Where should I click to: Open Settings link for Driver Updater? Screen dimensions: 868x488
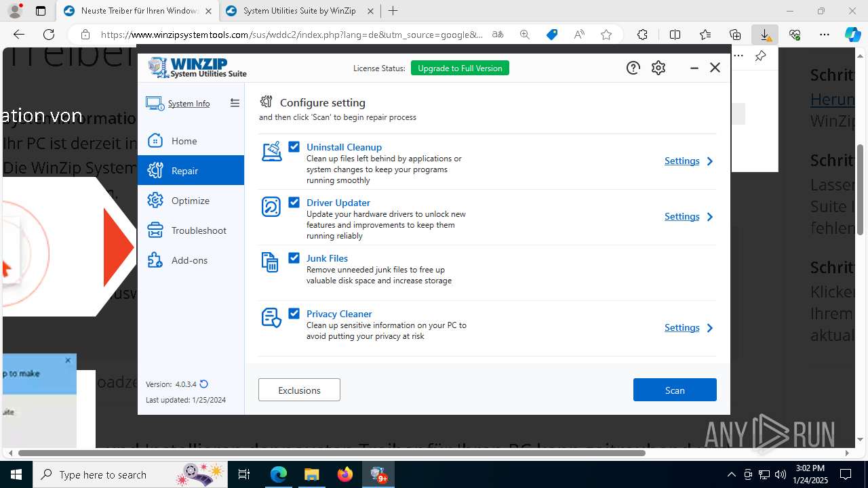[682, 217]
